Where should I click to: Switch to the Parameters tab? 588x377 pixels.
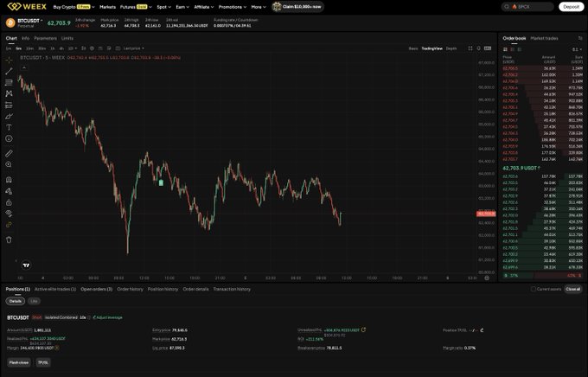(x=45, y=38)
